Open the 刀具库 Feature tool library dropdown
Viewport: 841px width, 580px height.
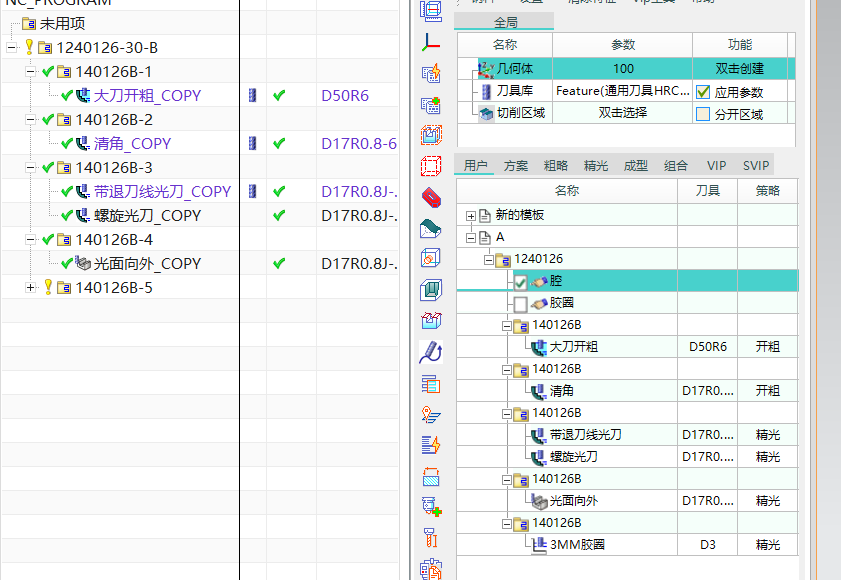point(622,91)
